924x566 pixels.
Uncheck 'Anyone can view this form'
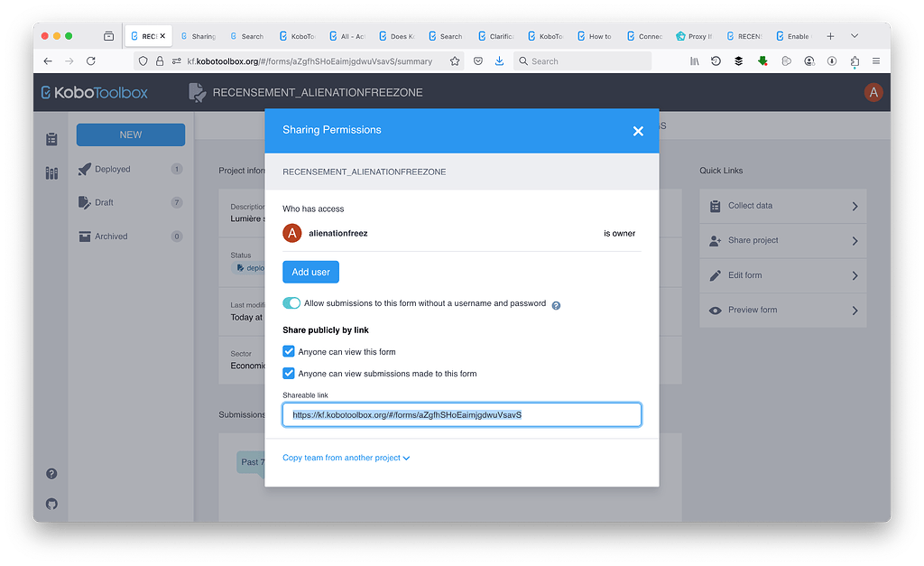[288, 351]
